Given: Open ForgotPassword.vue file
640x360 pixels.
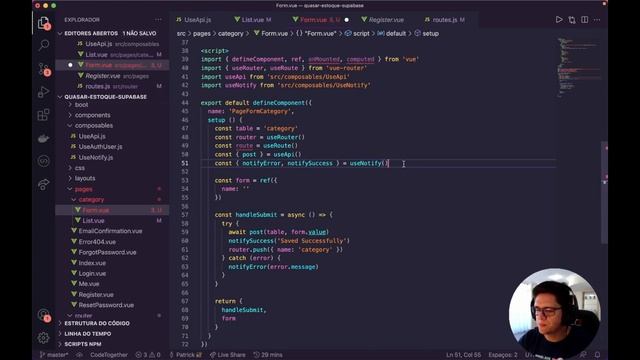Looking at the screenshot, I should coord(107,252).
